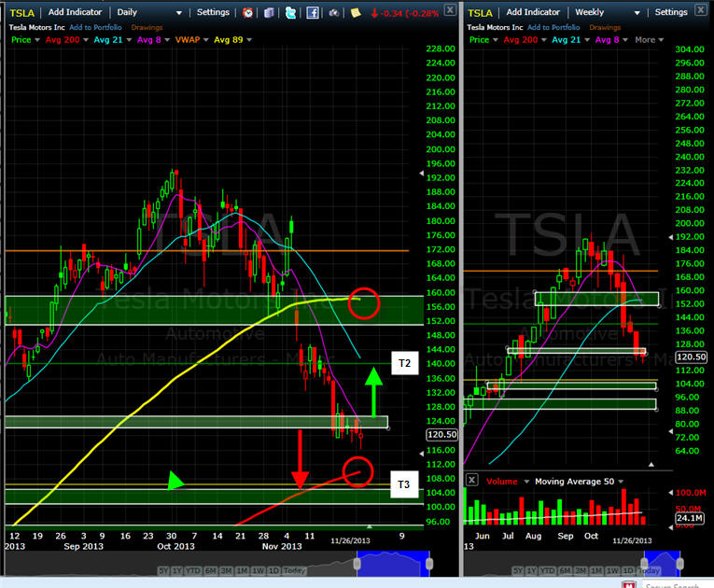
Task: Select 1W range in Daily chart
Action: click(x=259, y=570)
